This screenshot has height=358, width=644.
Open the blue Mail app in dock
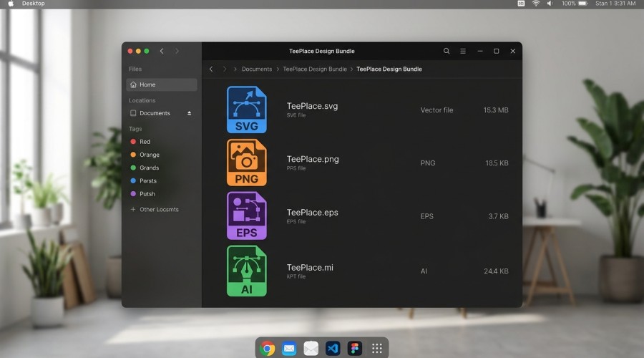coord(289,349)
